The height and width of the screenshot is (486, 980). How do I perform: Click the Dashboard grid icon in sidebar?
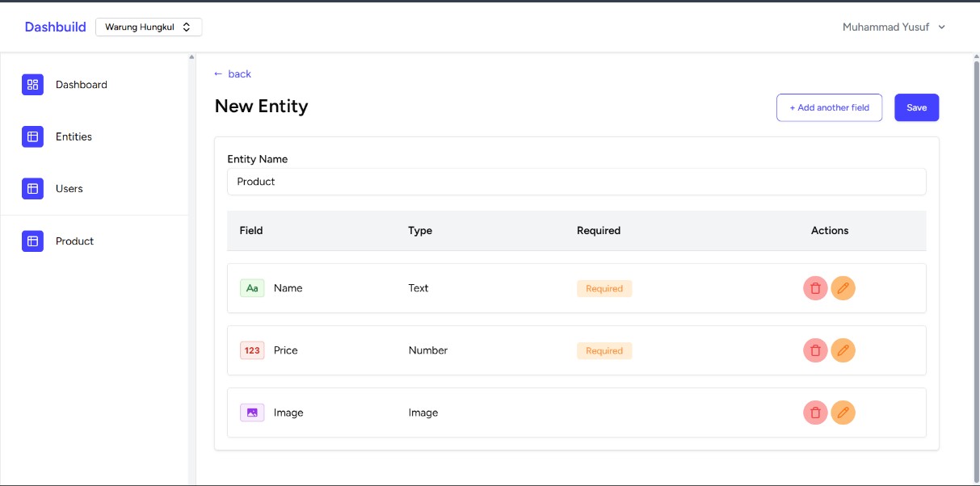click(x=32, y=85)
